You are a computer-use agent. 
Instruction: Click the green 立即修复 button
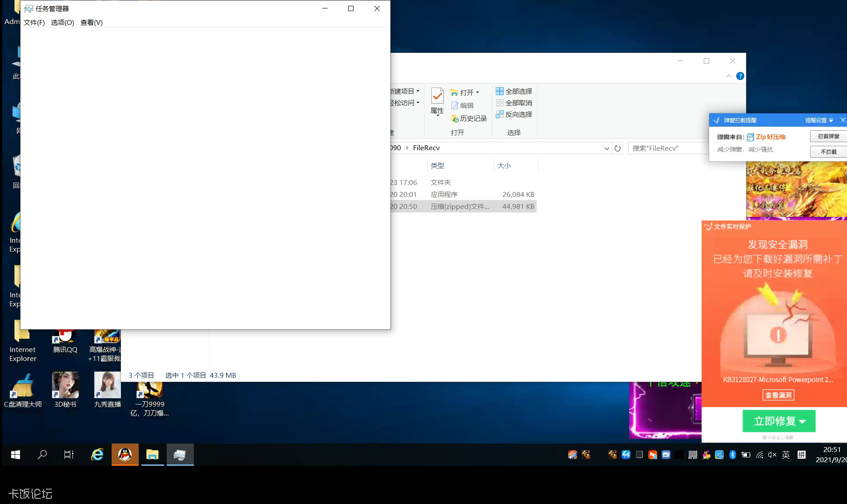point(779,421)
